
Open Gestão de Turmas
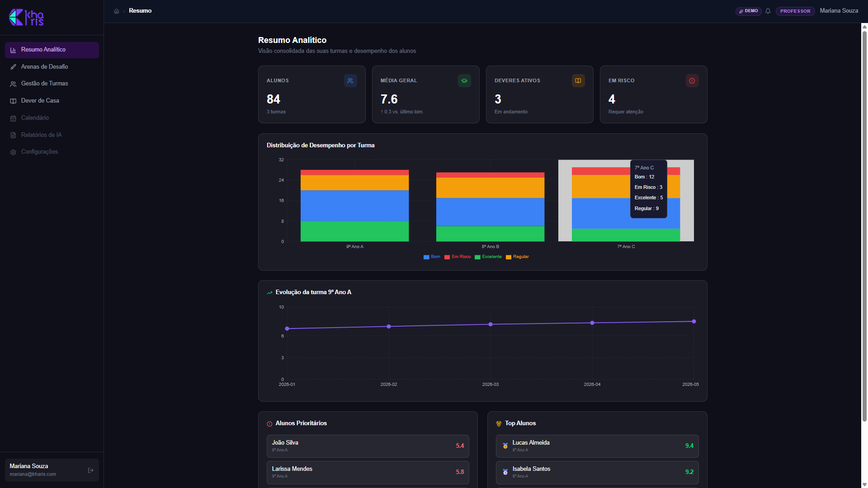(x=52, y=84)
